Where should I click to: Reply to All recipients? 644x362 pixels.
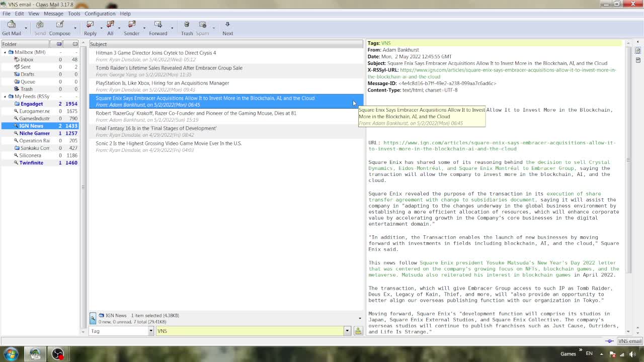coord(110,28)
